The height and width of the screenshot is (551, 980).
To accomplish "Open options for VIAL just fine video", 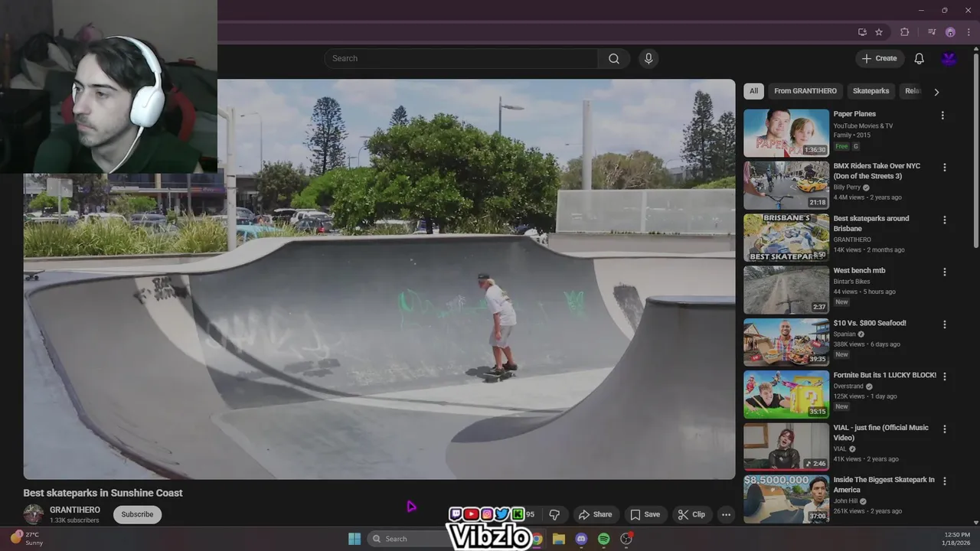I will 944,429.
